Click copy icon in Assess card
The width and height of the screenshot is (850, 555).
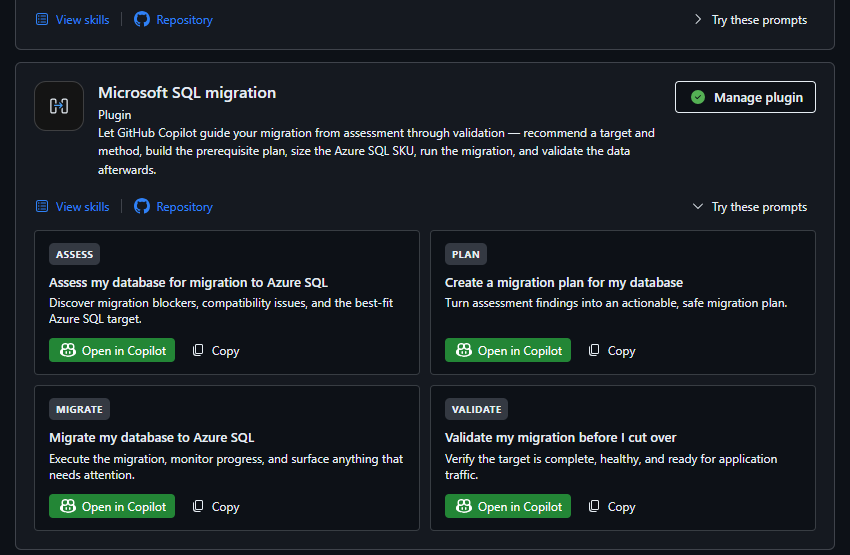tap(198, 350)
